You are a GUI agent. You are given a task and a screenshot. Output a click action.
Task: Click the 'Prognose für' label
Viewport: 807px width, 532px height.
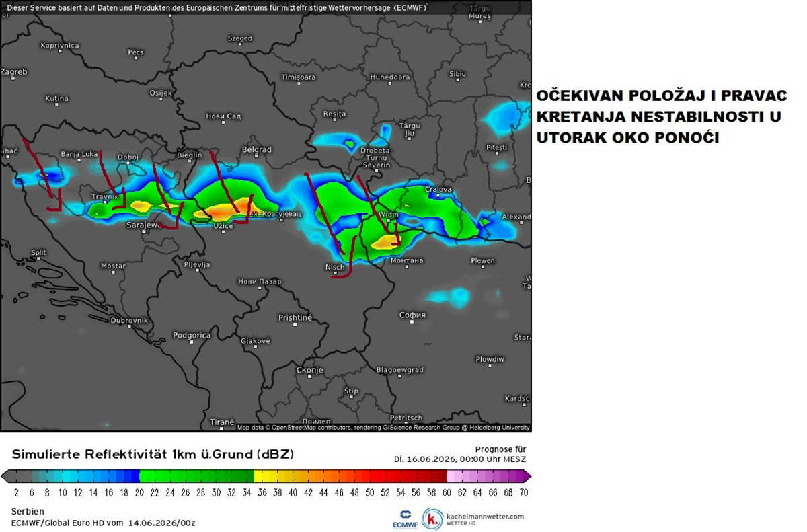500,449
